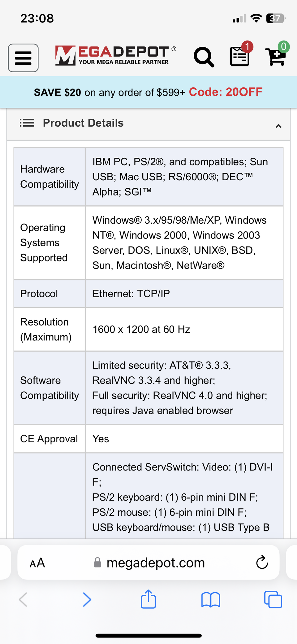Go forward in Safari
The height and width of the screenshot is (644, 297).
tap(87, 600)
